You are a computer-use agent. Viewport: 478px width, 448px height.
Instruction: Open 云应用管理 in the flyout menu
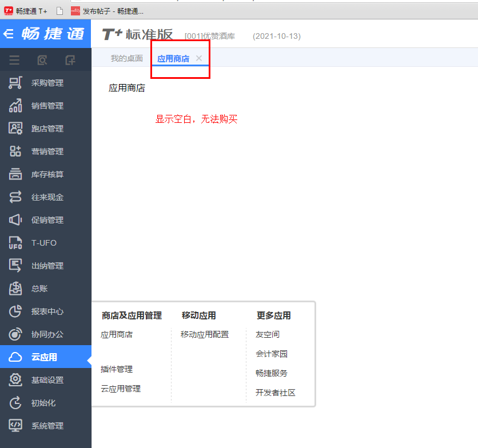[x=121, y=389]
